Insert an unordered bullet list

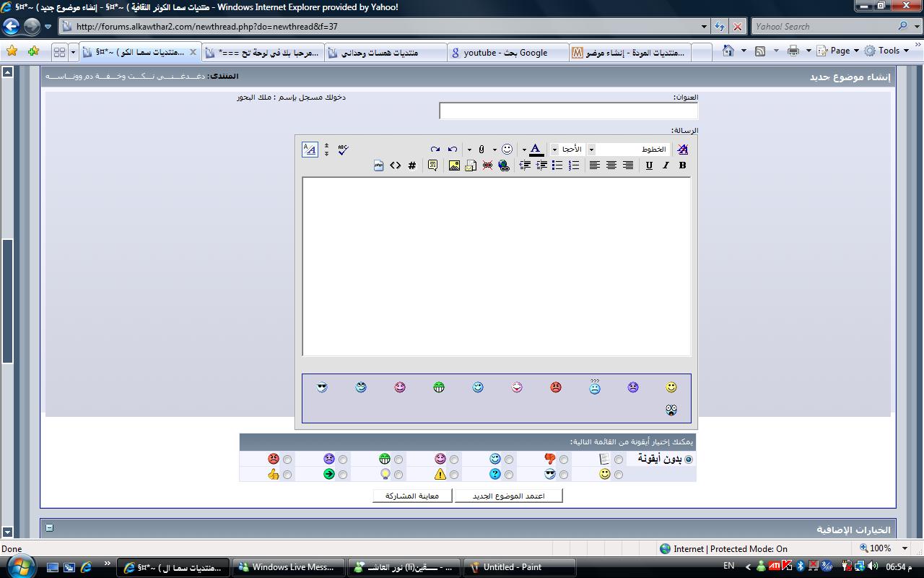[x=557, y=165]
